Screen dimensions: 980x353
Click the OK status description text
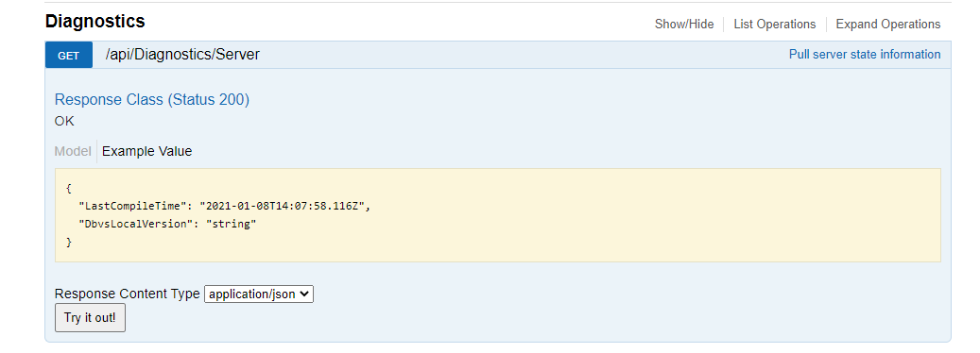pyautogui.click(x=64, y=121)
